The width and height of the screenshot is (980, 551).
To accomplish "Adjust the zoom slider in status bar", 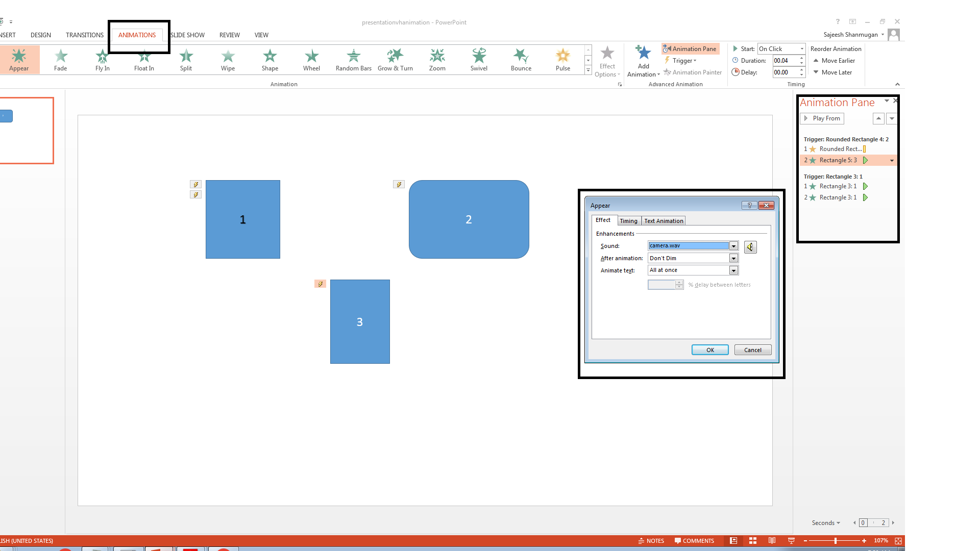I will pyautogui.click(x=835, y=541).
